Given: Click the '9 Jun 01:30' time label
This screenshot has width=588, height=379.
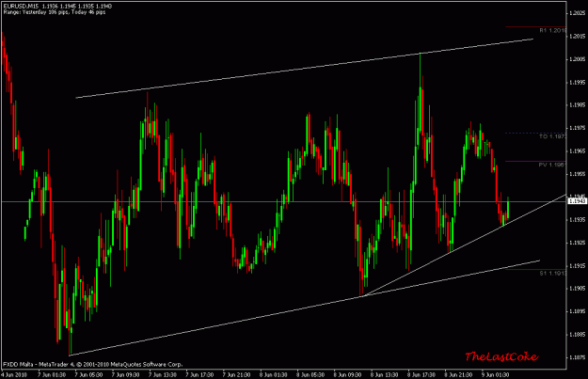Looking at the screenshot, I should tap(495, 374).
